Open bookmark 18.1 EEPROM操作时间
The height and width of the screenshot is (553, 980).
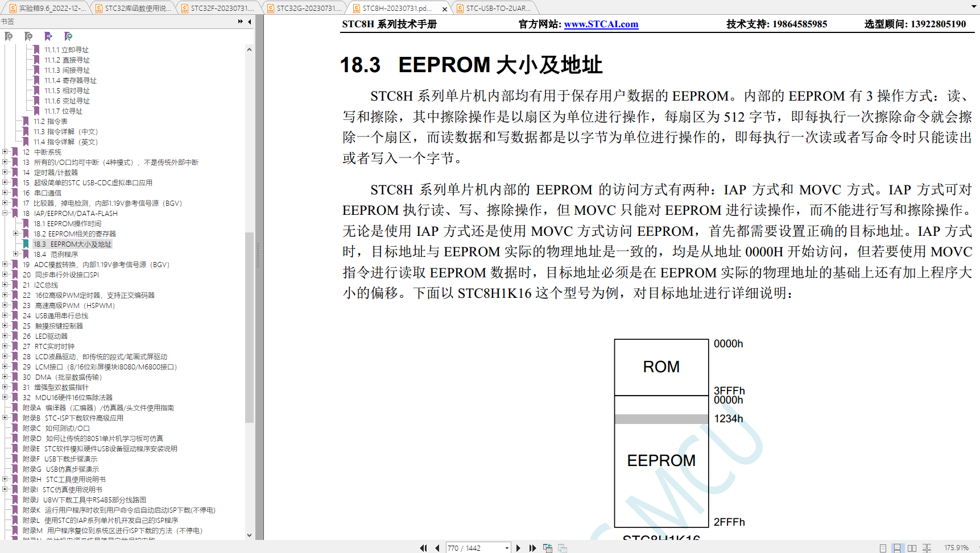[67, 224]
